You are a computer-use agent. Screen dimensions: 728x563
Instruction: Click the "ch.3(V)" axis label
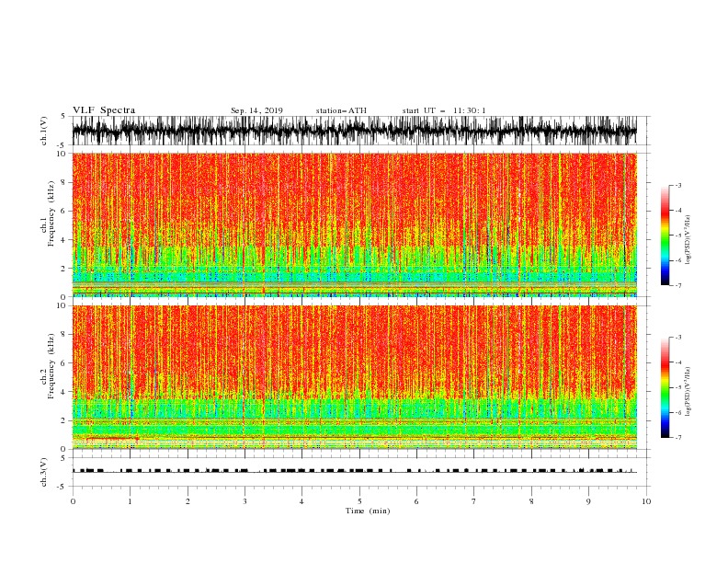[x=44, y=472]
